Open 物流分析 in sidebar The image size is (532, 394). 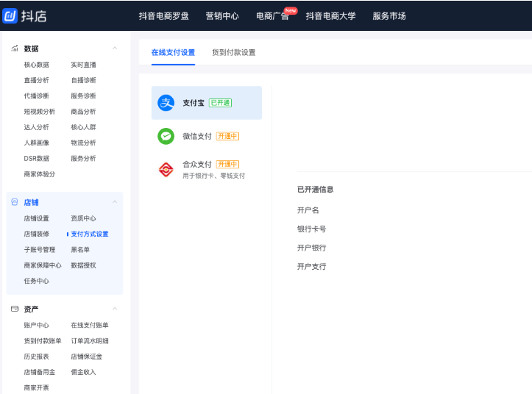83,143
